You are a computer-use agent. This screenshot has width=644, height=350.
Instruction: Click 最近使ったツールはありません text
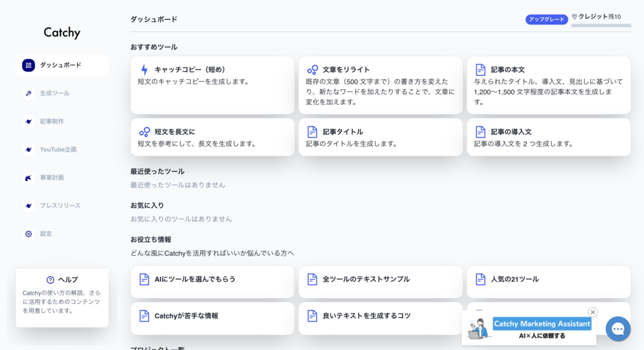tap(178, 185)
